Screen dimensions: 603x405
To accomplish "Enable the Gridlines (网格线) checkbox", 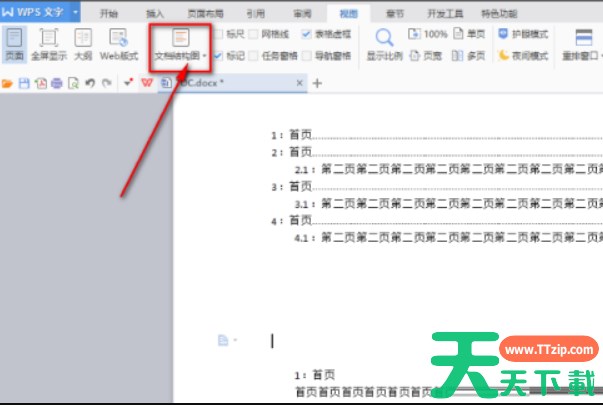I will (x=254, y=34).
